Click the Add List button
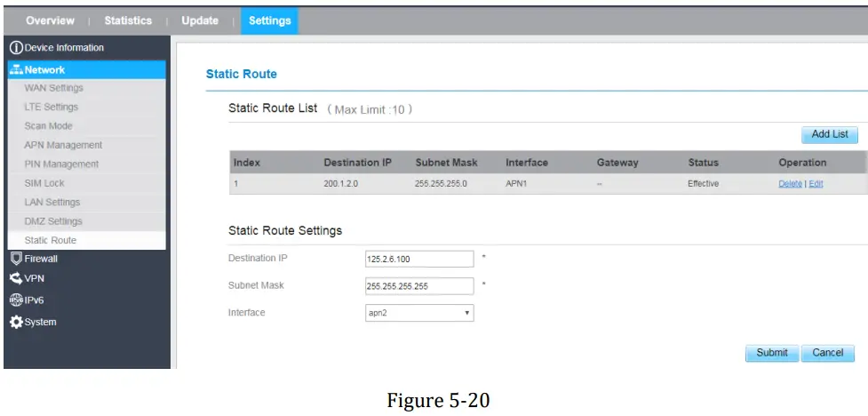 [829, 134]
